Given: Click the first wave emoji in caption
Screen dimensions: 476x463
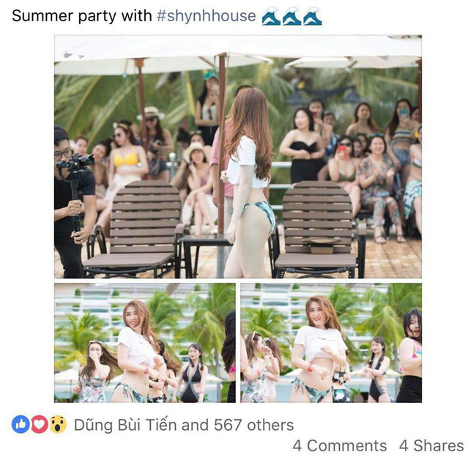Looking at the screenshot, I should (x=271, y=16).
